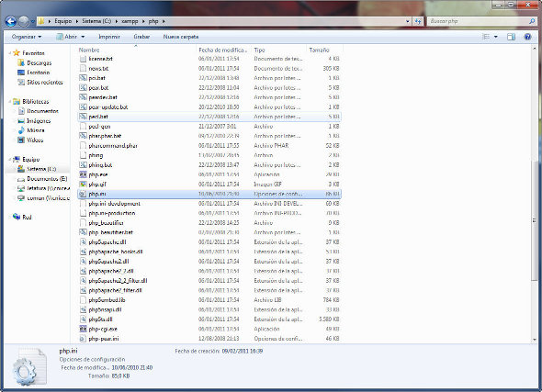Select the license.txt file icon

[83, 59]
